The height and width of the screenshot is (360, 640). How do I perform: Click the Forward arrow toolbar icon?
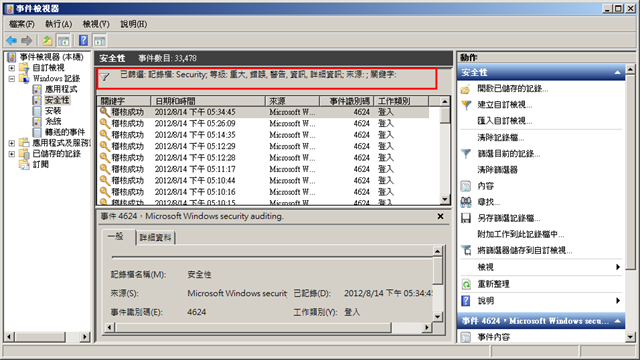(x=27, y=40)
